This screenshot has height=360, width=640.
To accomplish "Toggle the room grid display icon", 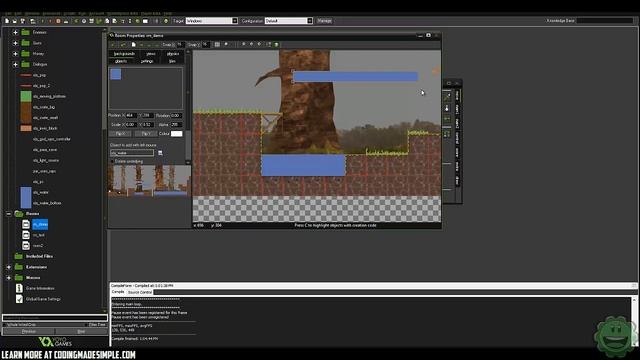I will (x=217, y=44).
